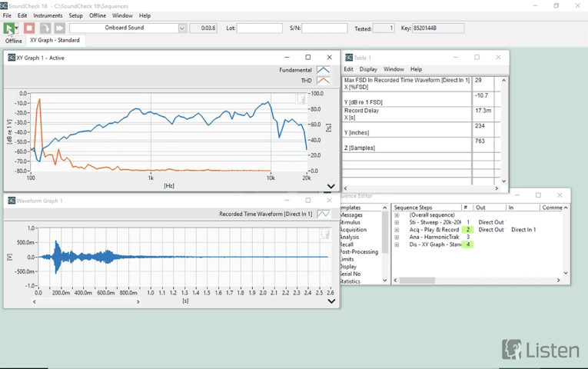Expand the Overall sequence tree node
This screenshot has width=588, height=369.
(397, 215)
